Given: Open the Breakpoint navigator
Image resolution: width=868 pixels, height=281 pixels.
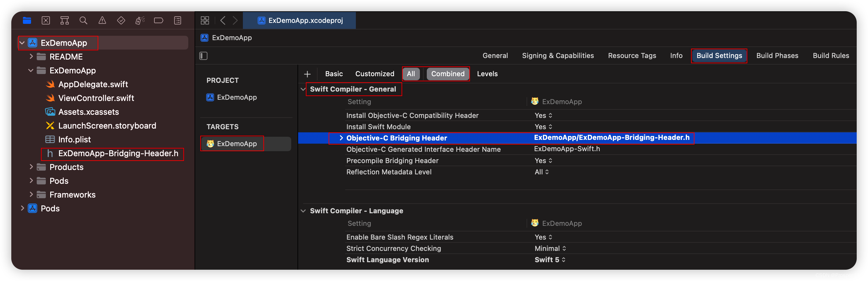Looking at the screenshot, I should (158, 21).
